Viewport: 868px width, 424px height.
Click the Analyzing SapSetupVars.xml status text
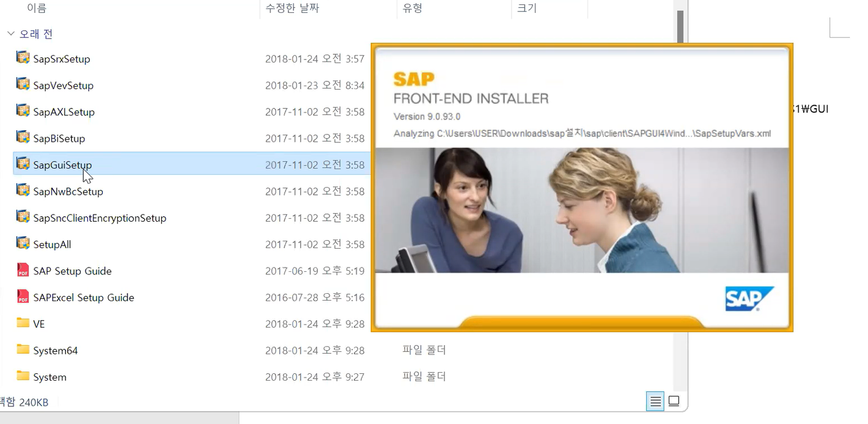click(582, 133)
